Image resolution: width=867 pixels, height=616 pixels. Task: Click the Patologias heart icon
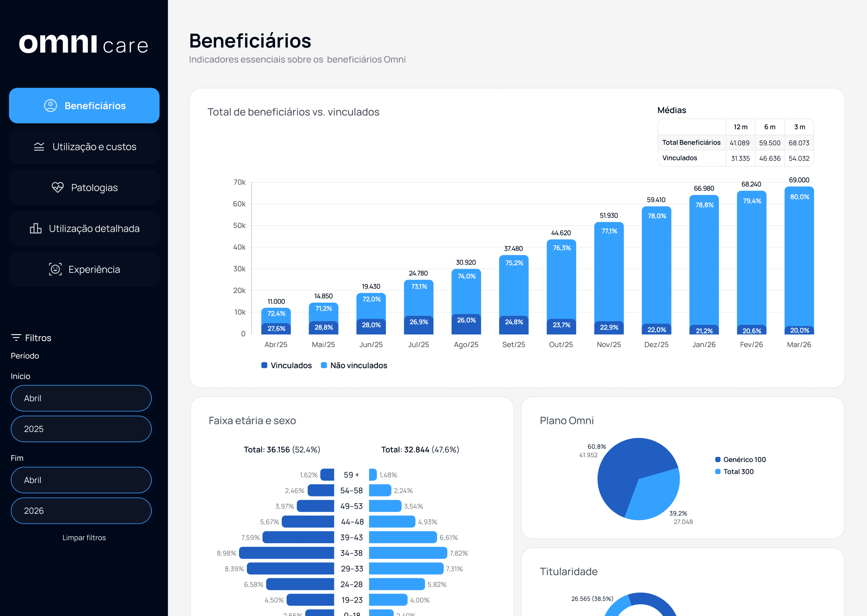click(x=57, y=187)
